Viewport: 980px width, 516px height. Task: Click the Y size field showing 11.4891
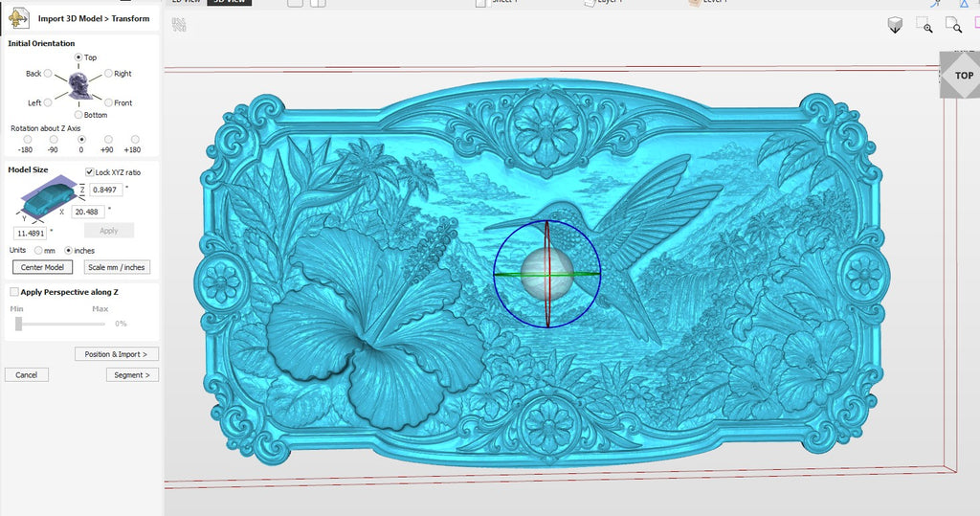30,234
